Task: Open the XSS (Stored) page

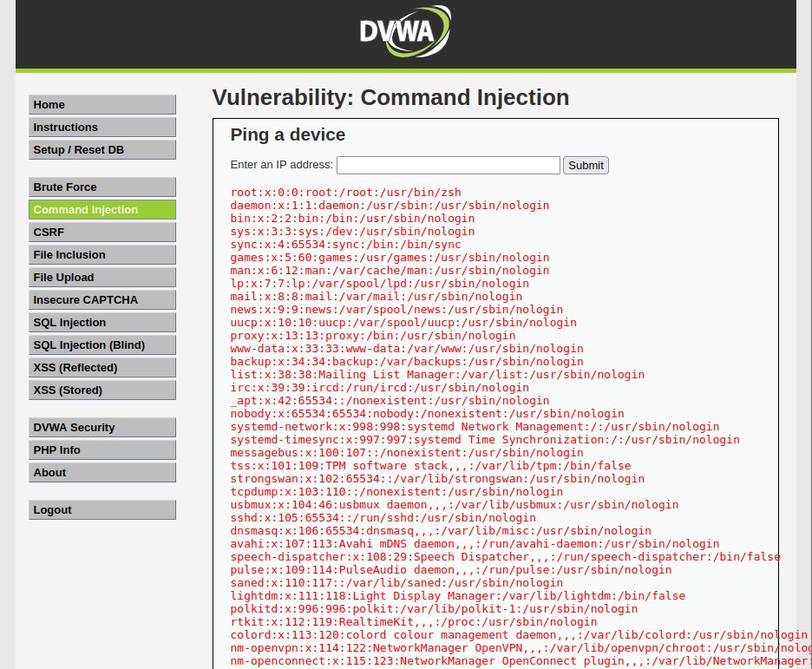Action: click(102, 390)
